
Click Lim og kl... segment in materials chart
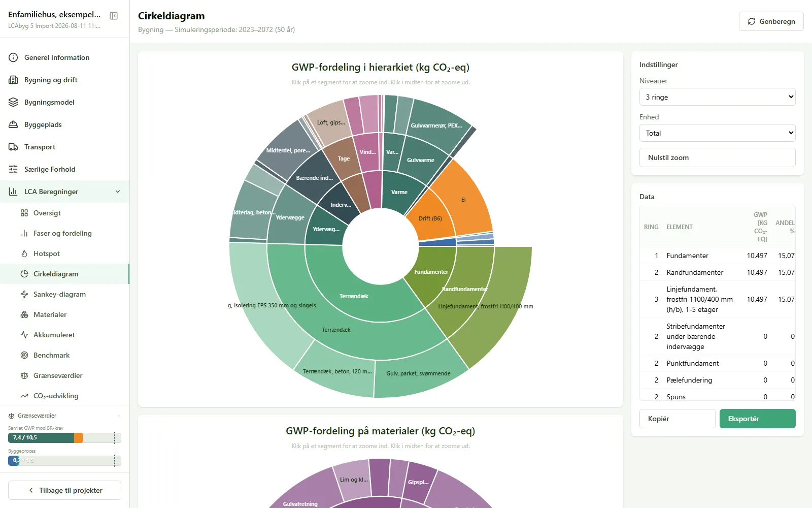pyautogui.click(x=354, y=480)
